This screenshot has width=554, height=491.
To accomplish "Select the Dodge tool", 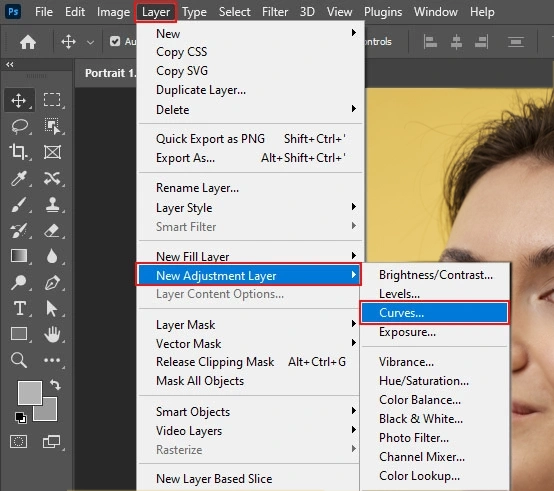I will click(x=18, y=282).
